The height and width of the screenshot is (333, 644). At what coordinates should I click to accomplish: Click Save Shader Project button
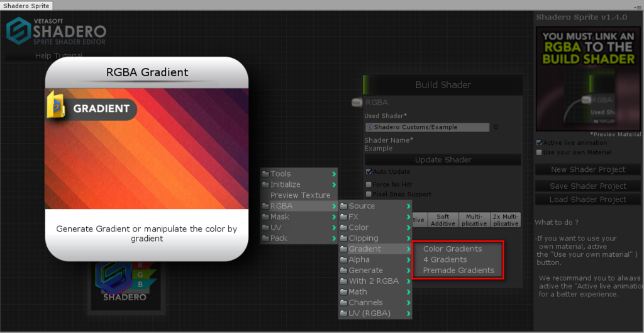(588, 186)
